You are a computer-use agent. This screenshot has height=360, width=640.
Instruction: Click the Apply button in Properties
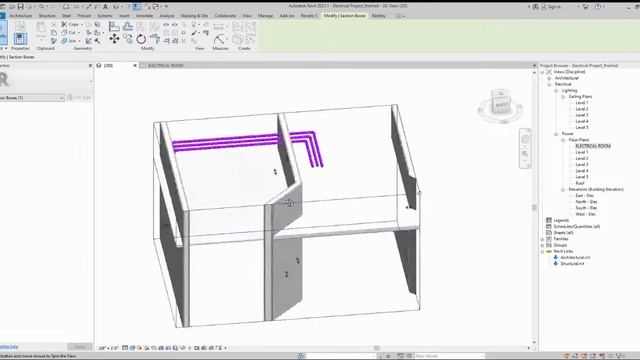coord(80,347)
